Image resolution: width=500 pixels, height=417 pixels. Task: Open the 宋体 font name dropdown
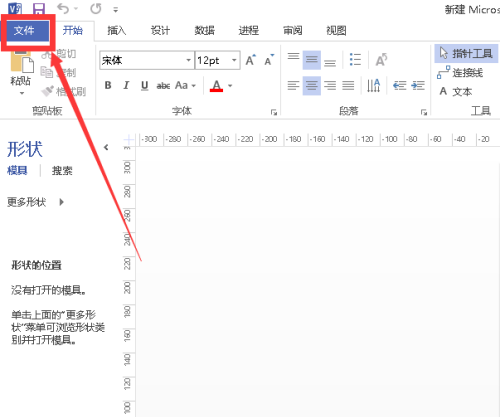coord(189,60)
